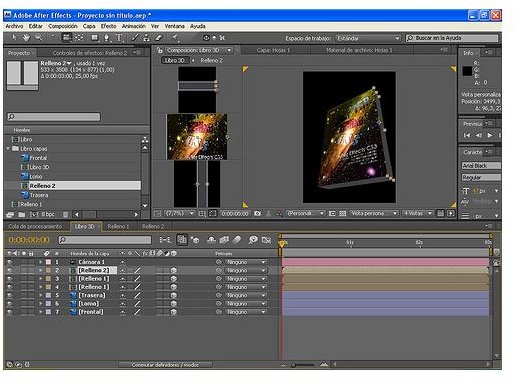Toggle 3D layer switch for Frontal
The height and width of the screenshot is (386, 514).
tap(174, 312)
